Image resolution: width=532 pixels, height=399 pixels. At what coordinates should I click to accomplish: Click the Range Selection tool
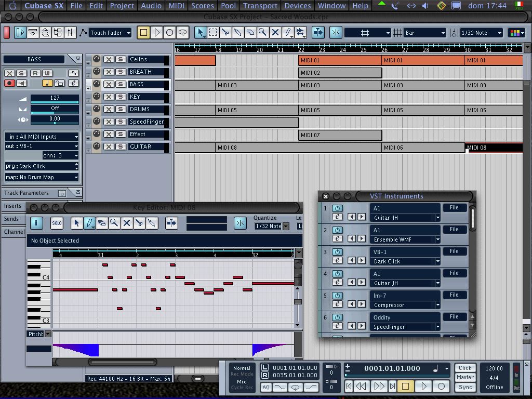(x=213, y=33)
